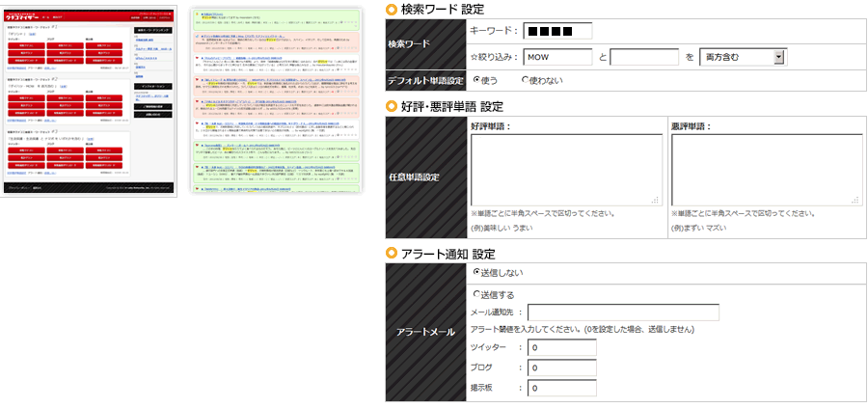The image size is (868, 408).
Task: Choose the 送信しない alert radio option
Action: (475, 274)
